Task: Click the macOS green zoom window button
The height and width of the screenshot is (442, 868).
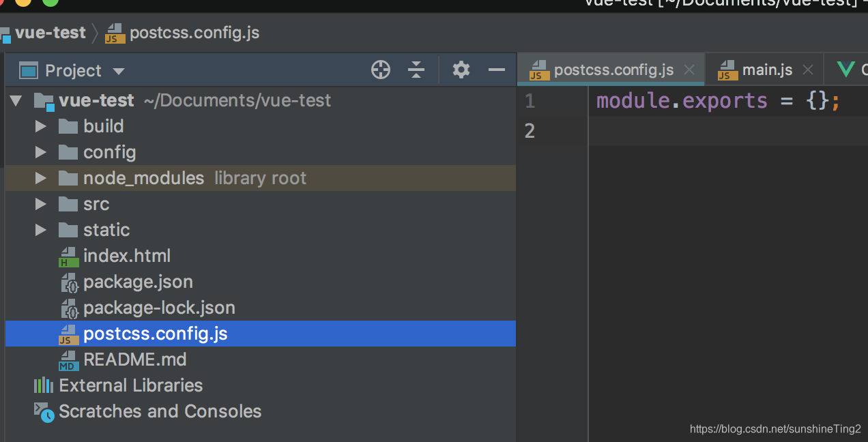Action: [50, 3]
